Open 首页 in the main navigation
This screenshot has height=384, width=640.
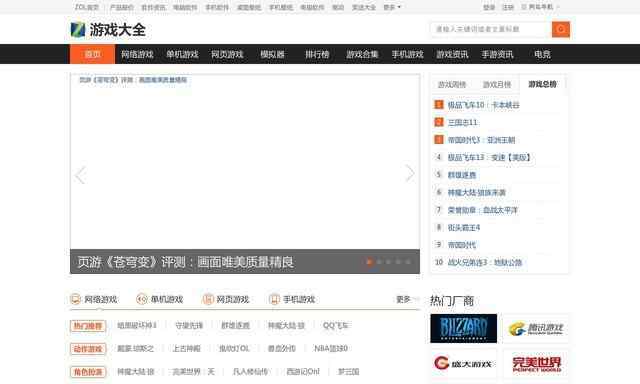[x=93, y=54]
